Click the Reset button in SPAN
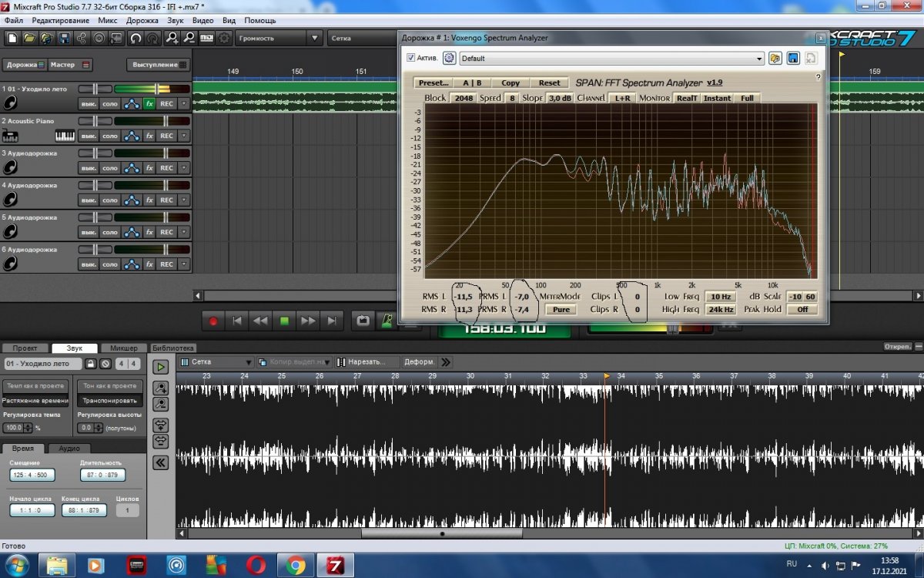This screenshot has width=924, height=578. click(549, 82)
